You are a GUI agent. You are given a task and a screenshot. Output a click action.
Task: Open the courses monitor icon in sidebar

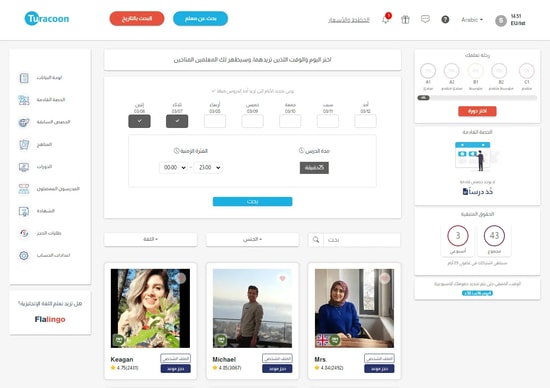24,167
